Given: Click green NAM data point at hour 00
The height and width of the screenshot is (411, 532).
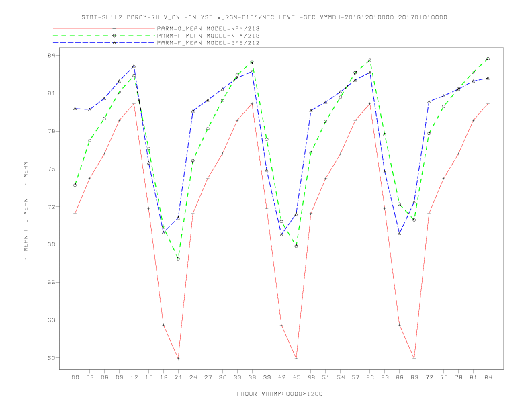Looking at the screenshot, I should [75, 185].
